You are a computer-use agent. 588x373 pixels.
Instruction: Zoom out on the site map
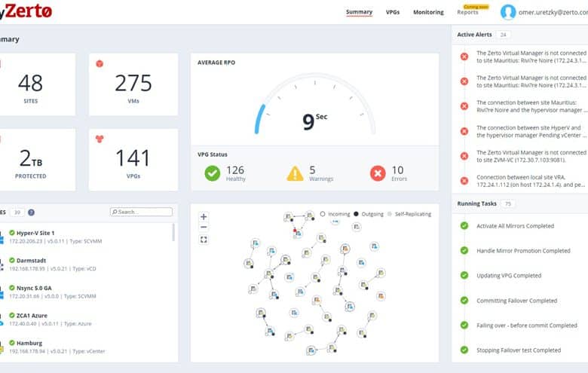point(204,227)
